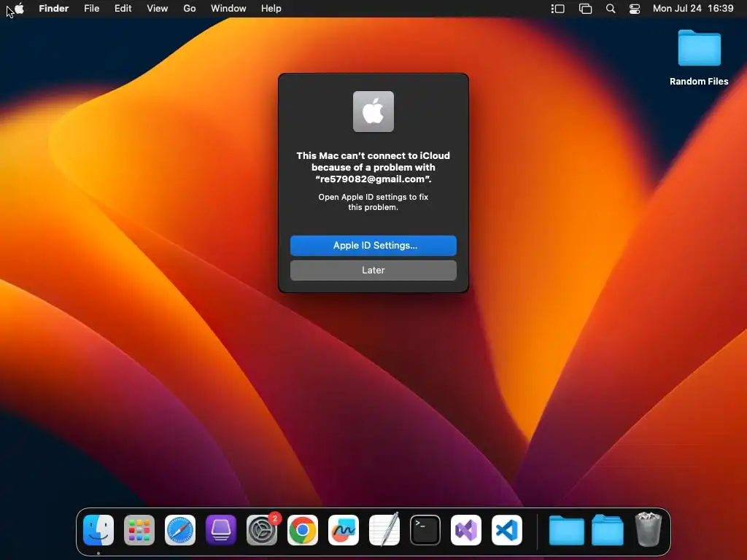This screenshot has height=560, width=747.
Task: Open TextEdit from the Dock
Action: 384,530
